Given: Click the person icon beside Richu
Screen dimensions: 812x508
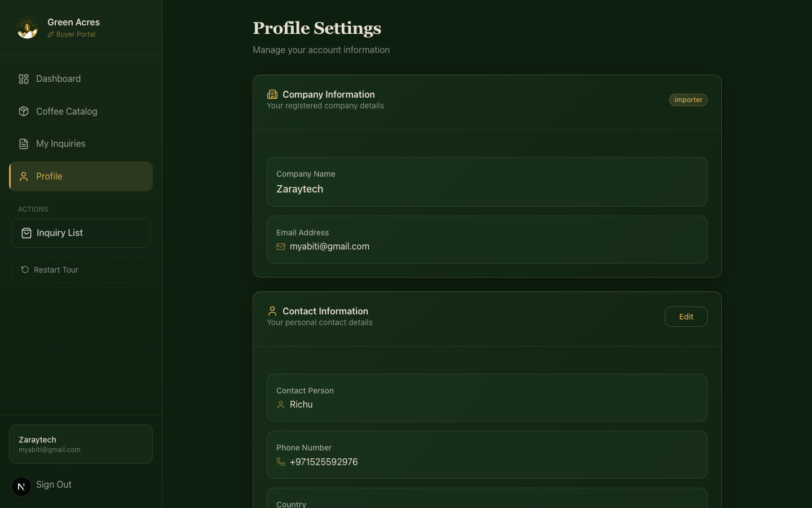Looking at the screenshot, I should coord(281,405).
